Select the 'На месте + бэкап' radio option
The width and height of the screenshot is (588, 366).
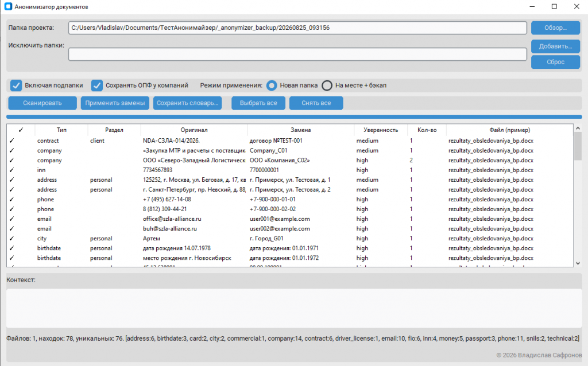(327, 85)
